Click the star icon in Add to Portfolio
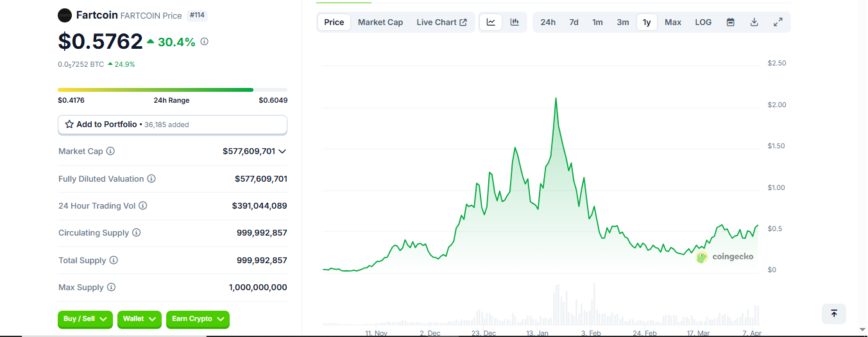Viewport: 868px width, 337px height. [x=69, y=124]
